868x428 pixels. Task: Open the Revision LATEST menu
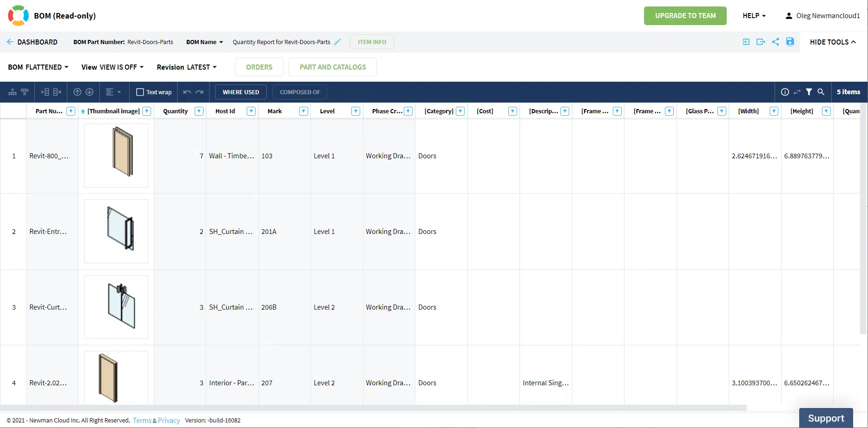187,67
